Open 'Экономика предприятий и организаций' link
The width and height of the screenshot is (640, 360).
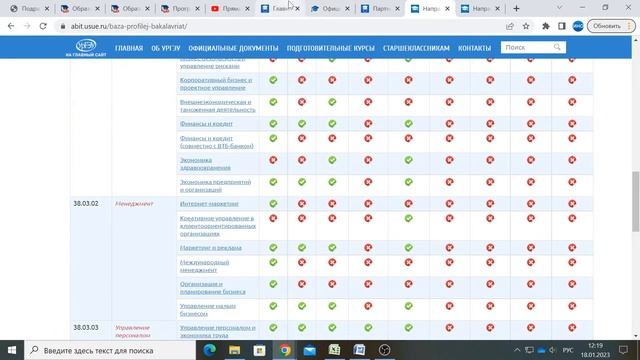pyautogui.click(x=216, y=186)
